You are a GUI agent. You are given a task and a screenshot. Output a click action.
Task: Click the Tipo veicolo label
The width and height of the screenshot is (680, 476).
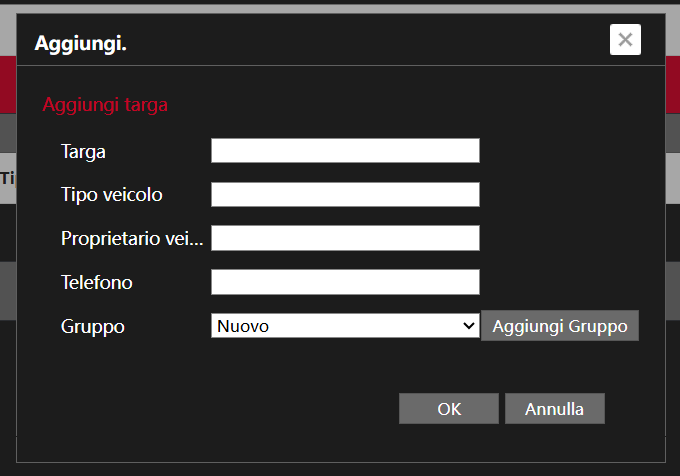tap(111, 195)
